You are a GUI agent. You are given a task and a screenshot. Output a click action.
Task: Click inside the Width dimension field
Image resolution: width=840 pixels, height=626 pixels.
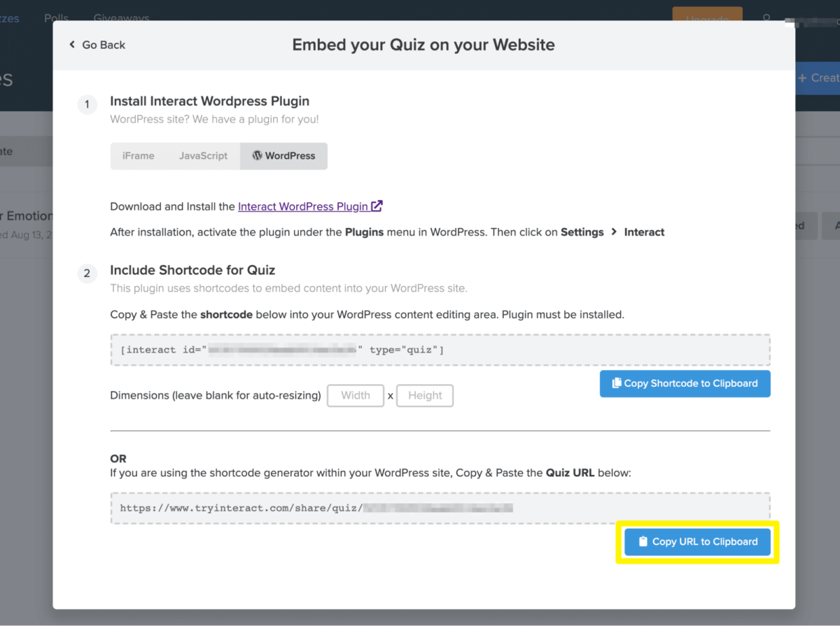click(355, 395)
